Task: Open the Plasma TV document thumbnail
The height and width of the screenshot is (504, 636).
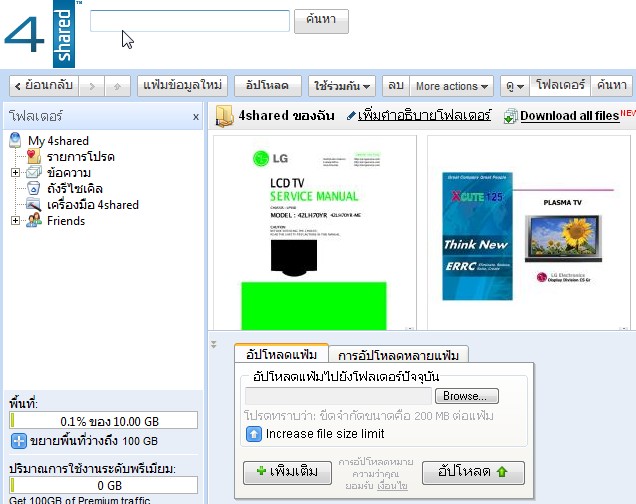Action: pos(529,233)
